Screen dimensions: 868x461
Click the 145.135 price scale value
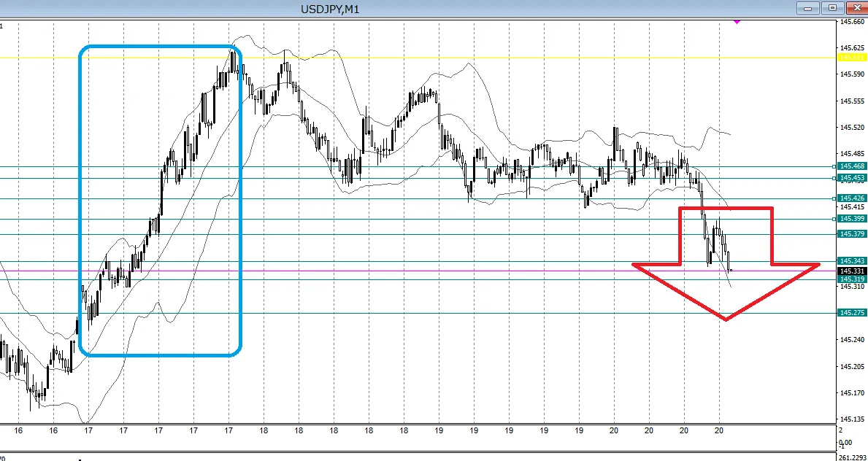[x=853, y=419]
